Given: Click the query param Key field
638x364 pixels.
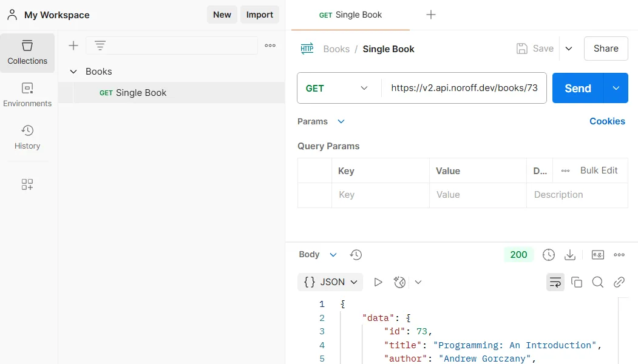Looking at the screenshot, I should [381, 195].
